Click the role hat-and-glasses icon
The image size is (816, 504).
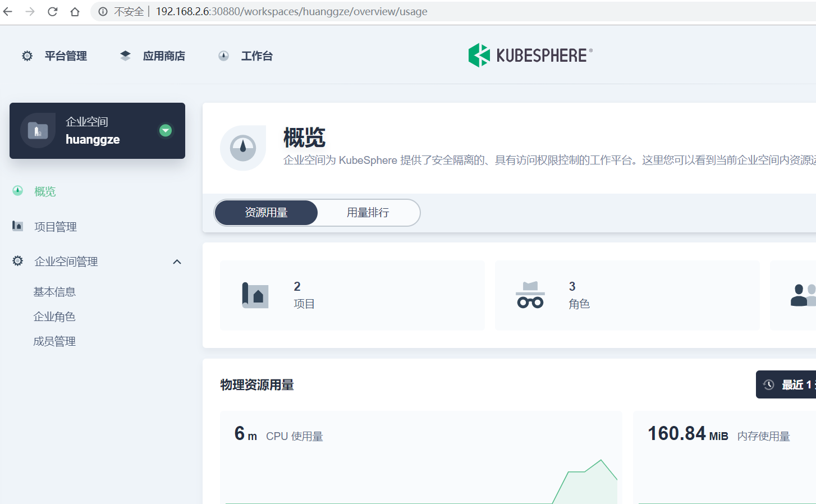coord(530,295)
